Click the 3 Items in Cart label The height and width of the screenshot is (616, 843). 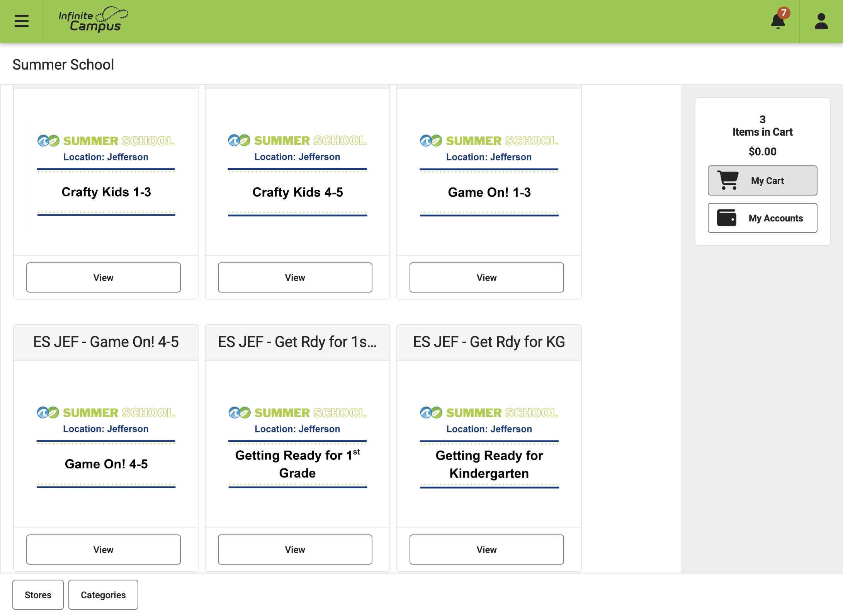click(x=762, y=126)
